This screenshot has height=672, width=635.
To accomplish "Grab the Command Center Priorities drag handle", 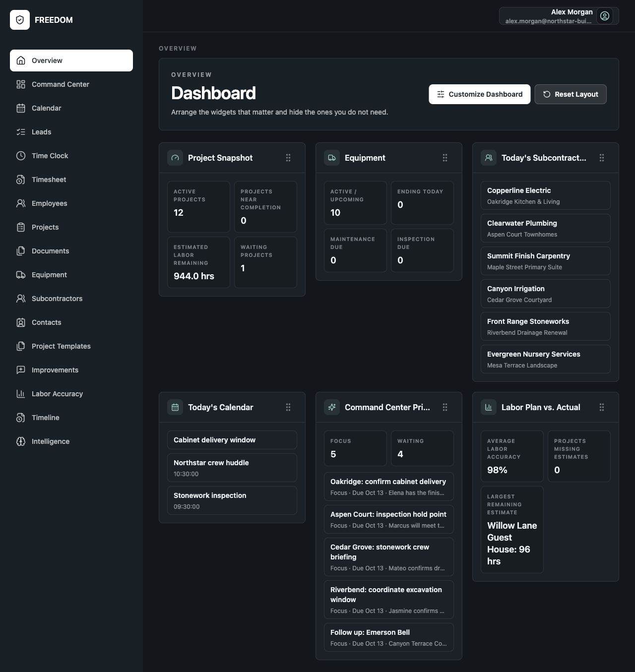I will (x=445, y=407).
